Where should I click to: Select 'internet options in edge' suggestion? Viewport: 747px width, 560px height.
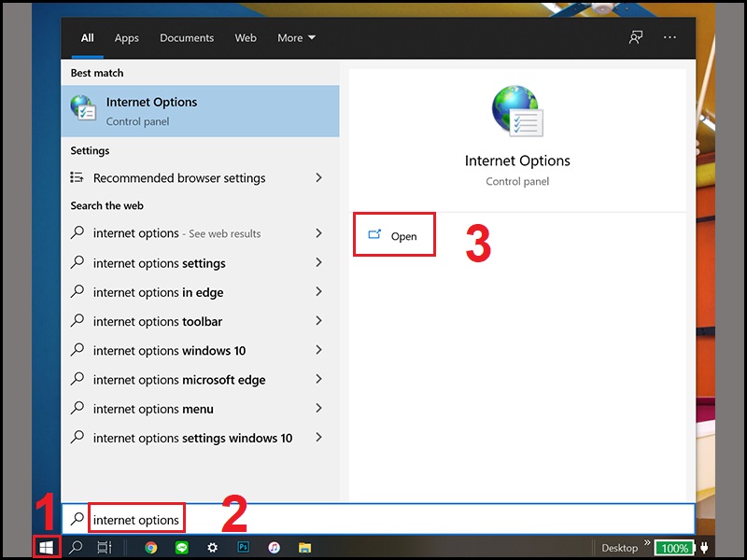point(158,292)
